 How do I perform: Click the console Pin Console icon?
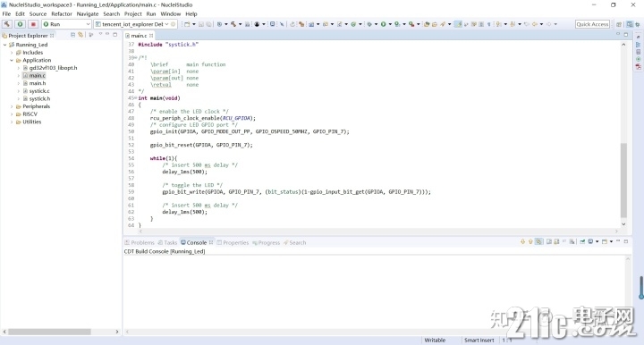pos(582,241)
